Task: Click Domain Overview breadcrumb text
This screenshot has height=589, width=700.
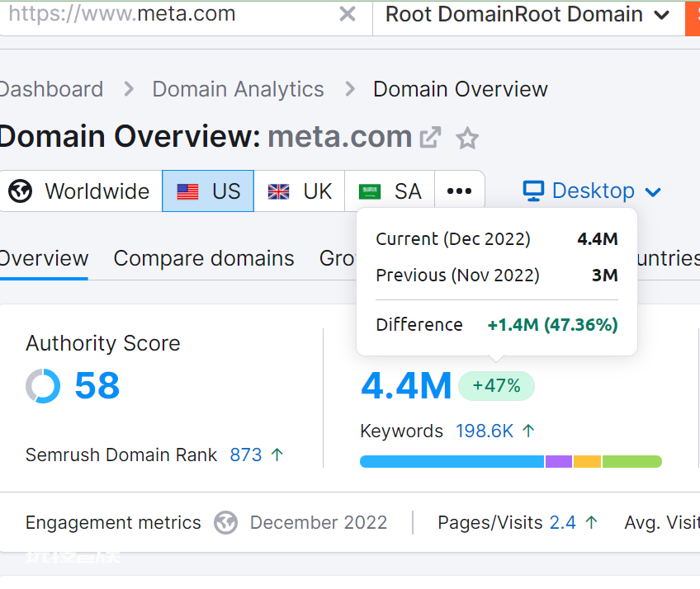Action: point(461,89)
